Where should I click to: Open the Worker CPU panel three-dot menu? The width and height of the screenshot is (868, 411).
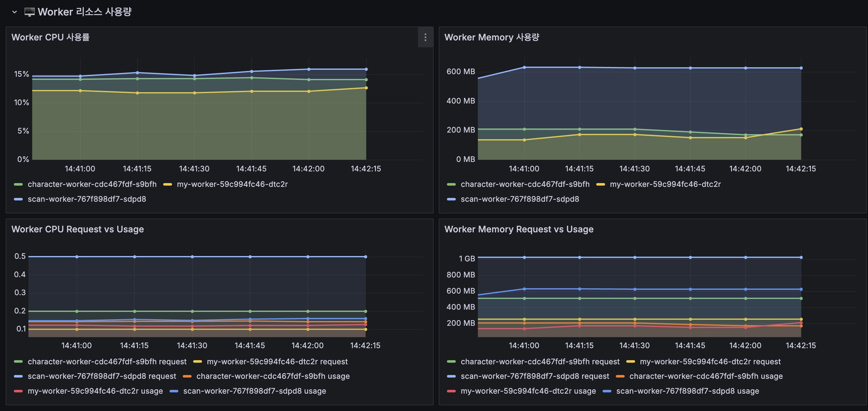[x=425, y=37]
